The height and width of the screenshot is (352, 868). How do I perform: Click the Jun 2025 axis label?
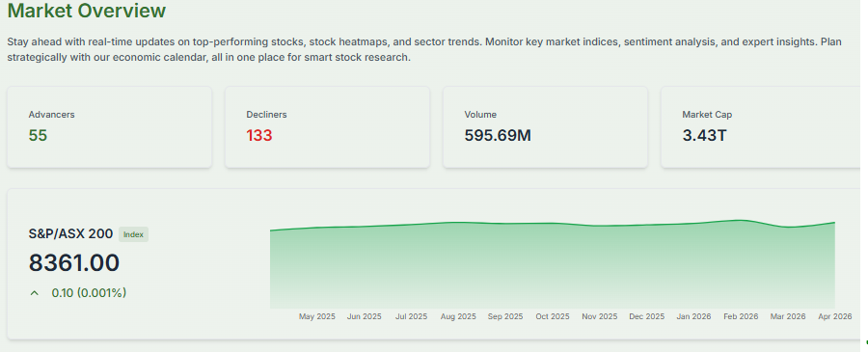tap(365, 316)
